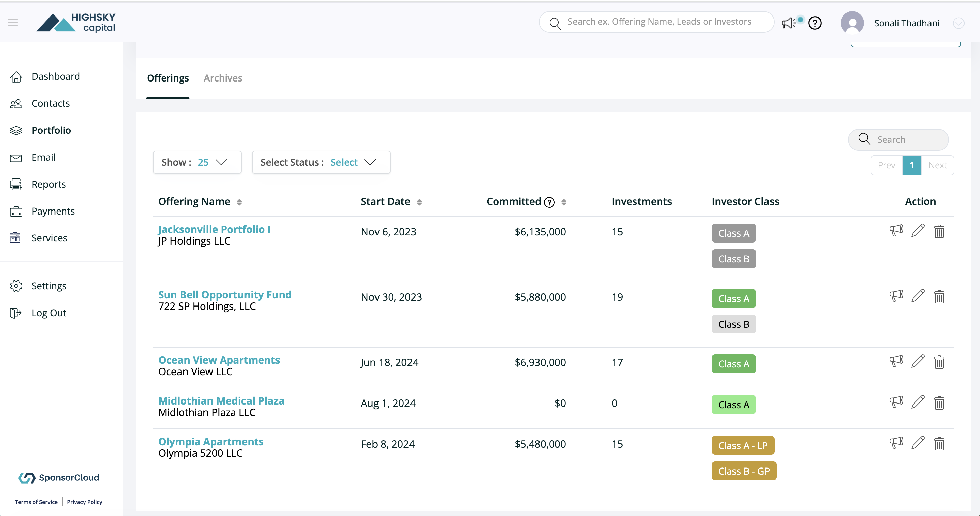Viewport: 980px width, 516px height.
Task: Open user menu chevron beside Sonali Thadhani
Action: (x=958, y=23)
